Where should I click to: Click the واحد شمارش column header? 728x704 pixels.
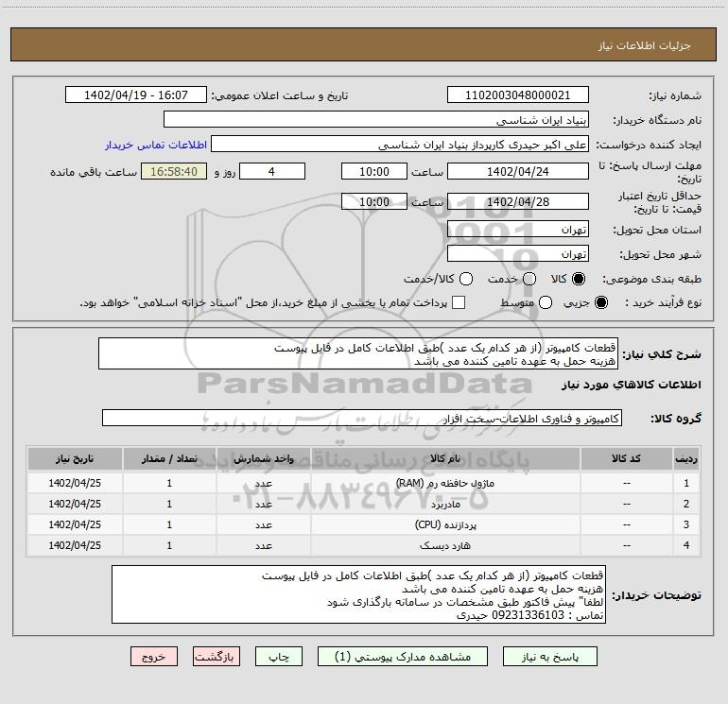tap(263, 459)
